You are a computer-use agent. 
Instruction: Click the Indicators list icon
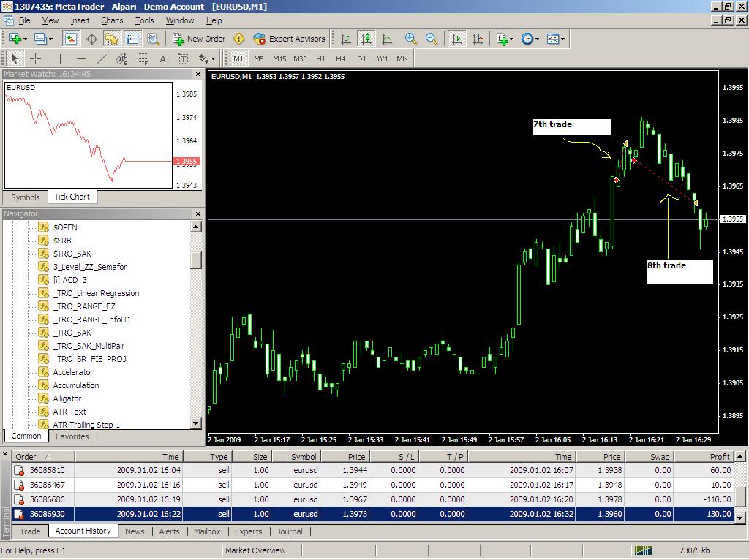[x=502, y=39]
